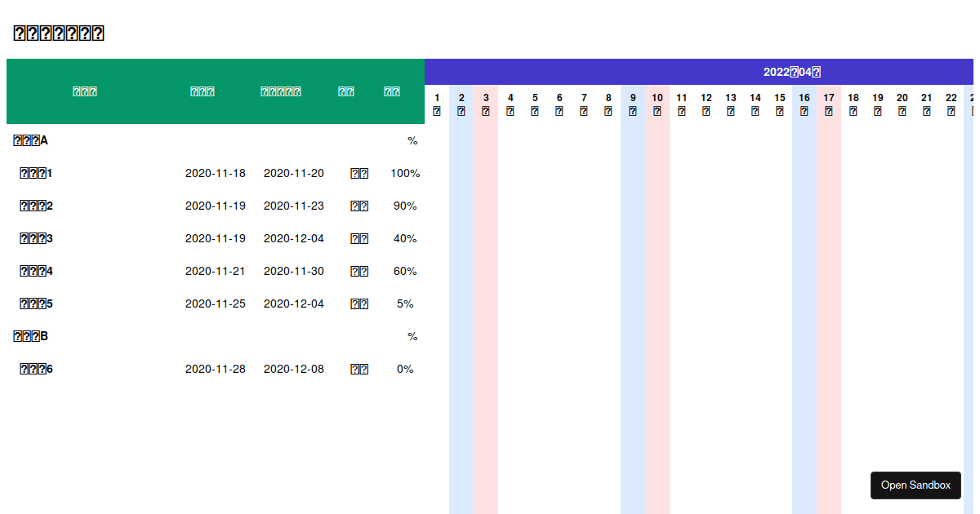Click day 16 in the timeline header
Image resolution: width=980 pixels, height=514 pixels.
[804, 104]
